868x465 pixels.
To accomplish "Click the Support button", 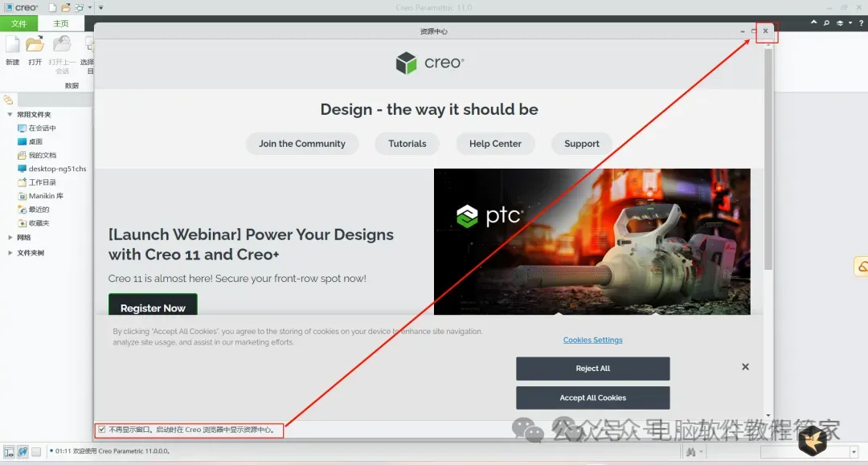I will click(x=582, y=144).
